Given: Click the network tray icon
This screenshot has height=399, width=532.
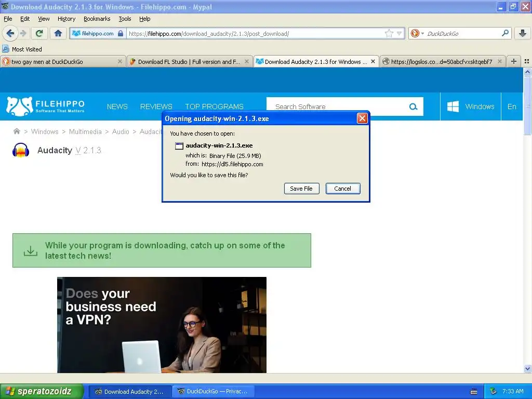Looking at the screenshot, I should (494, 392).
